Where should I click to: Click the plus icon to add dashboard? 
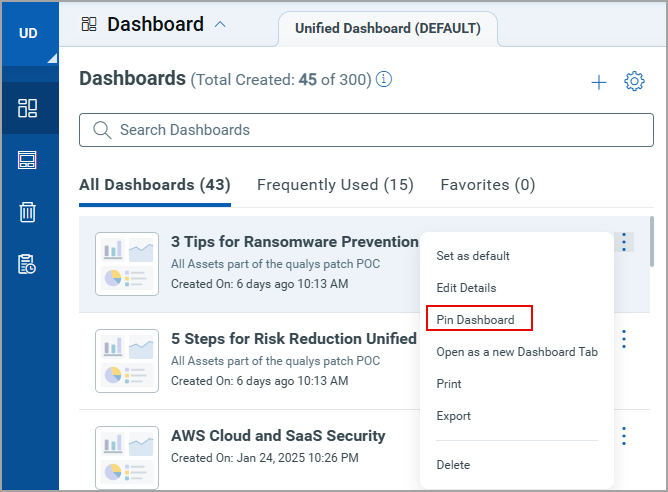[x=599, y=82]
